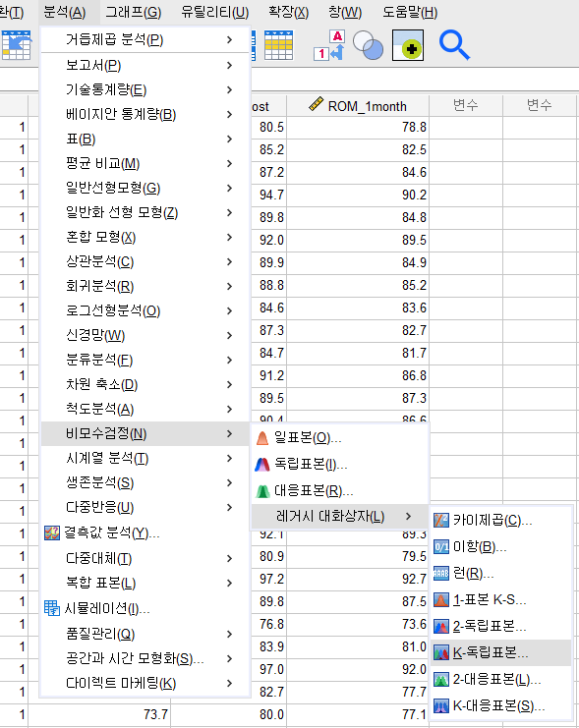Screen dimensions: 579x728
Task: Expand 레거시 대화상자(L) submenu
Action: click(339, 517)
